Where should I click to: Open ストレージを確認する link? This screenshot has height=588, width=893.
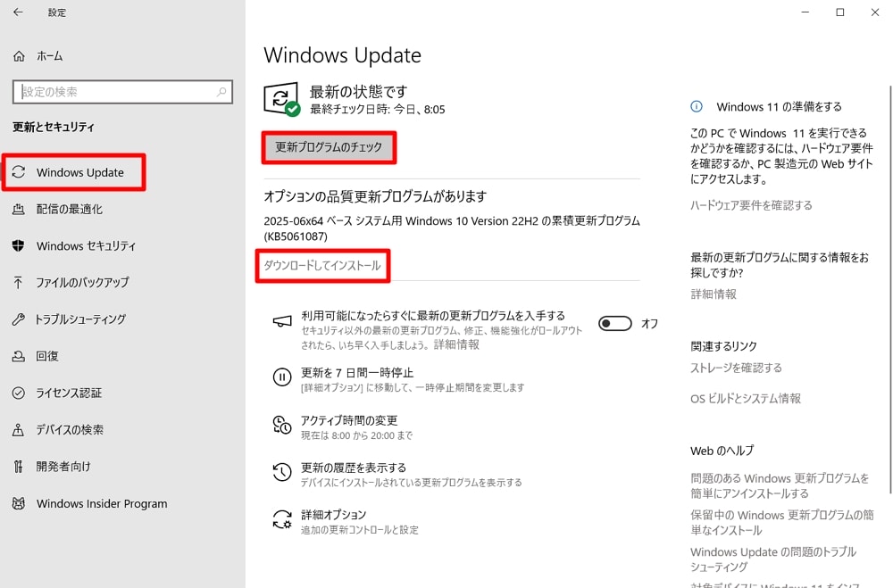[737, 368]
